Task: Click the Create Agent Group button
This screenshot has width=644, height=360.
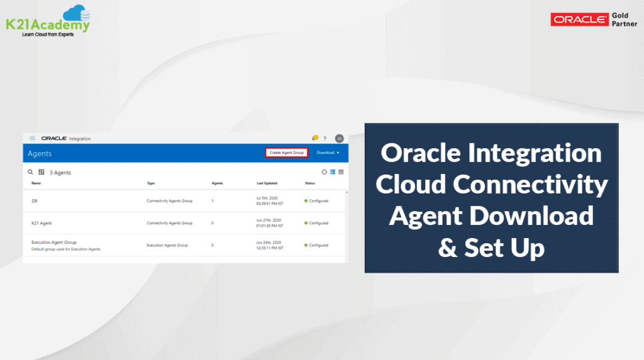Action: coord(287,153)
